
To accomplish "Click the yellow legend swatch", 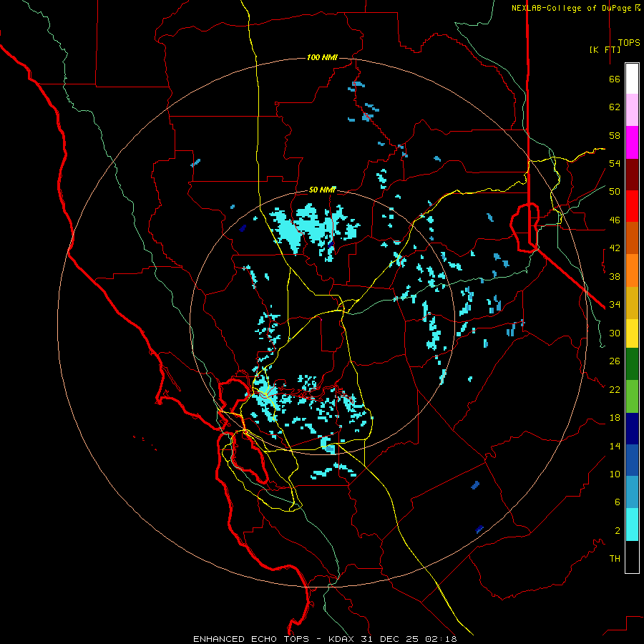I will 632,333.
